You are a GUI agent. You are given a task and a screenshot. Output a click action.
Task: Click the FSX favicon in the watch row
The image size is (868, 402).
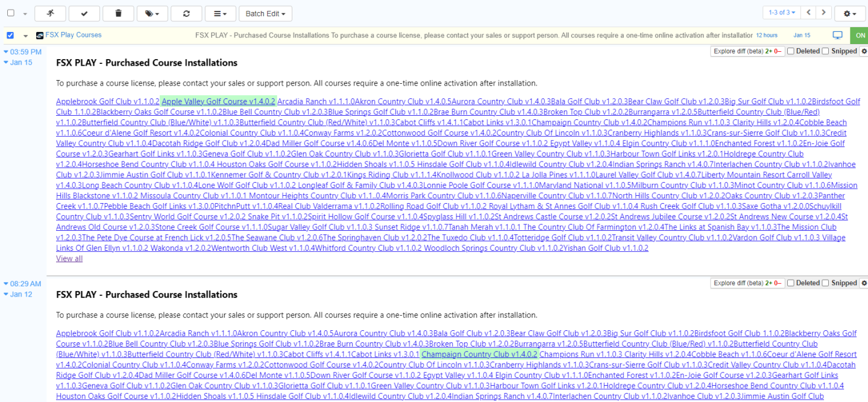(x=40, y=36)
